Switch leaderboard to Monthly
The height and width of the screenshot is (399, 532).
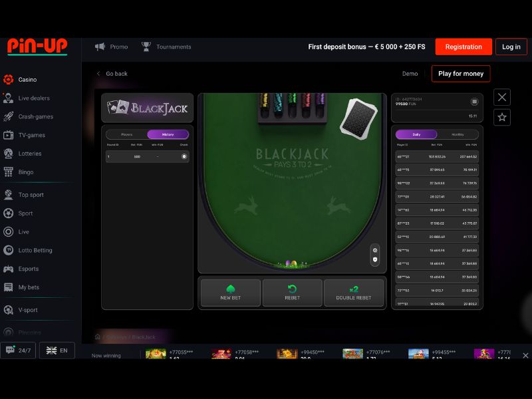[x=458, y=135]
